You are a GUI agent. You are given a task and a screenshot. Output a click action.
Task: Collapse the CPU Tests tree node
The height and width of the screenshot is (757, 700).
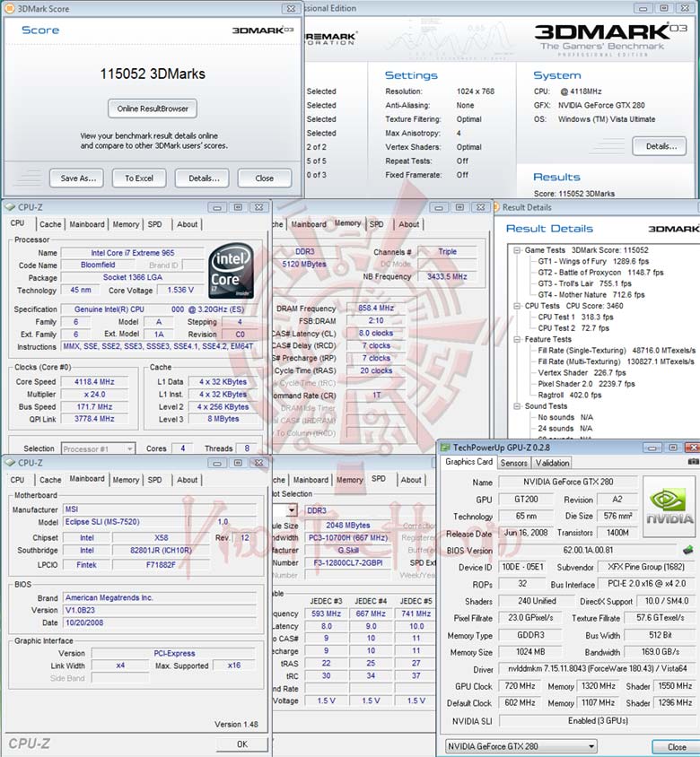pos(517,306)
